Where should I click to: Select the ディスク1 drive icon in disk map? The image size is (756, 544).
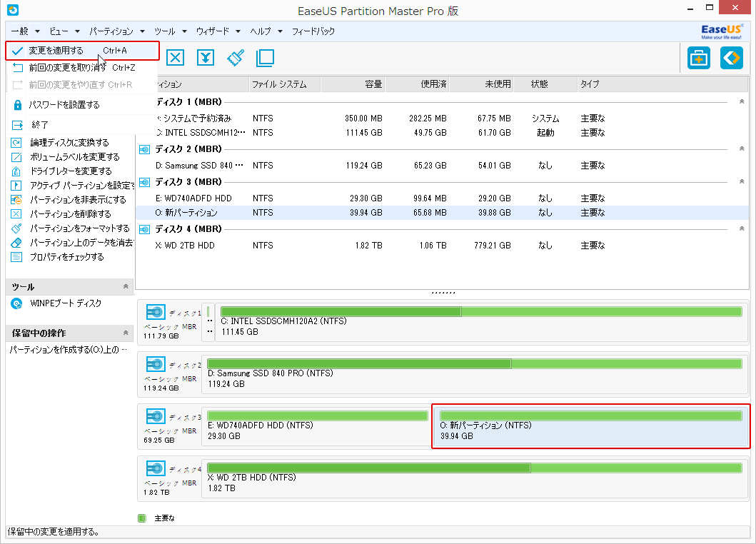[x=156, y=312]
